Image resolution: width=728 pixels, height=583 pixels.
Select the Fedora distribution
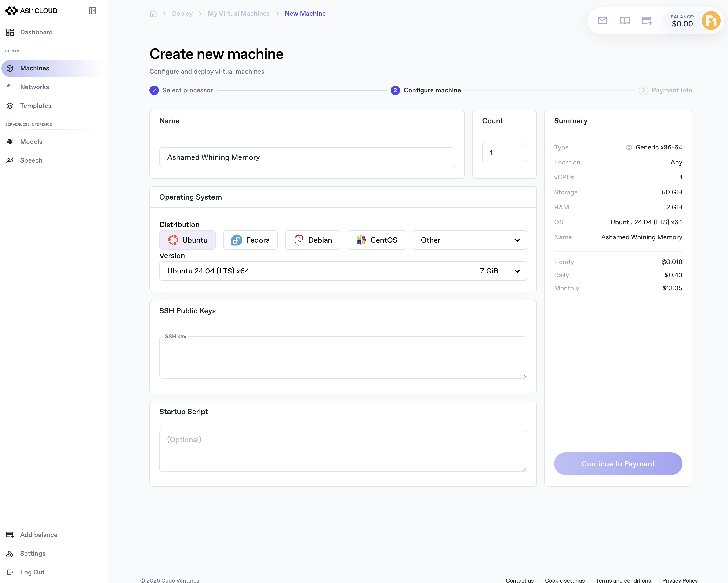click(x=250, y=240)
